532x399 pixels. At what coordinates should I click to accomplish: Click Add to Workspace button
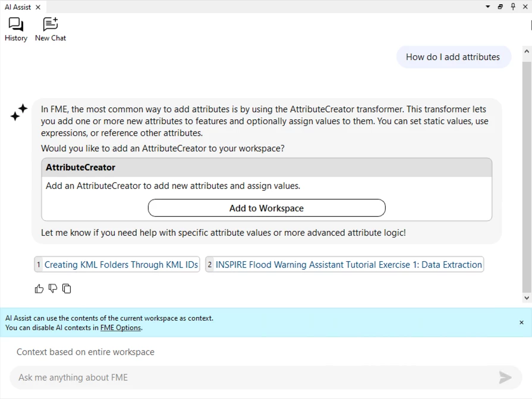click(x=266, y=208)
